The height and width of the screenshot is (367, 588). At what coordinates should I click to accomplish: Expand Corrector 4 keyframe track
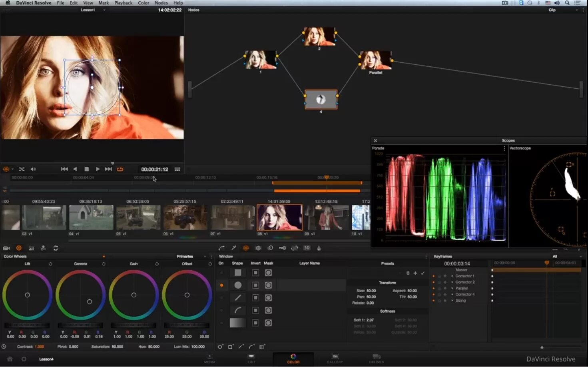point(452,294)
